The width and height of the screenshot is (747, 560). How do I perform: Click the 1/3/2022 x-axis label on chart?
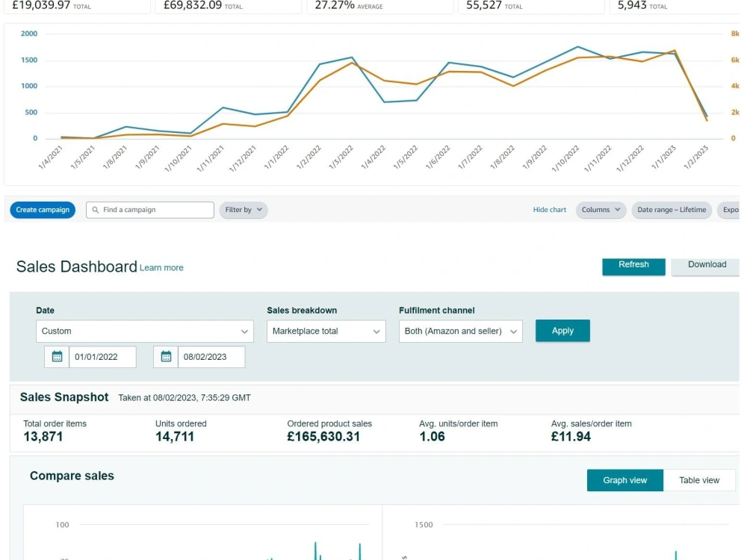[x=341, y=157]
